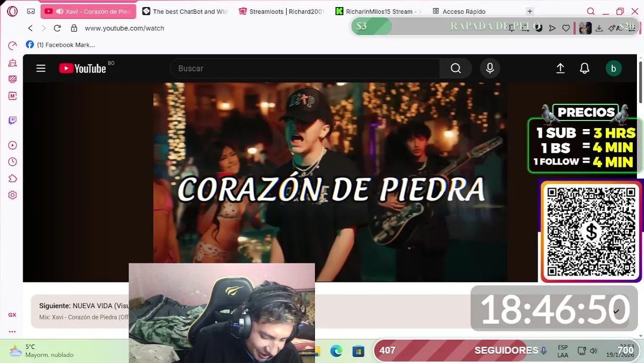Open History clock in sidebar
644x363 pixels.
coord(13,162)
